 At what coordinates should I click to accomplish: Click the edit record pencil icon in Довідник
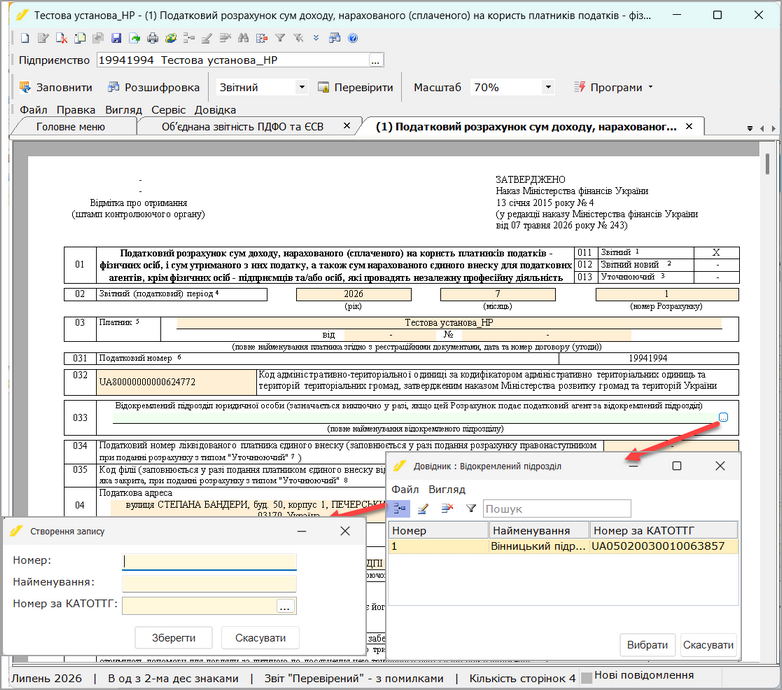tap(423, 509)
